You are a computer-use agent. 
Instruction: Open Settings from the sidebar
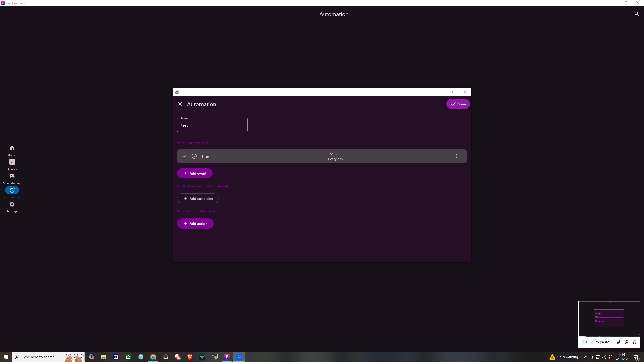12,207
